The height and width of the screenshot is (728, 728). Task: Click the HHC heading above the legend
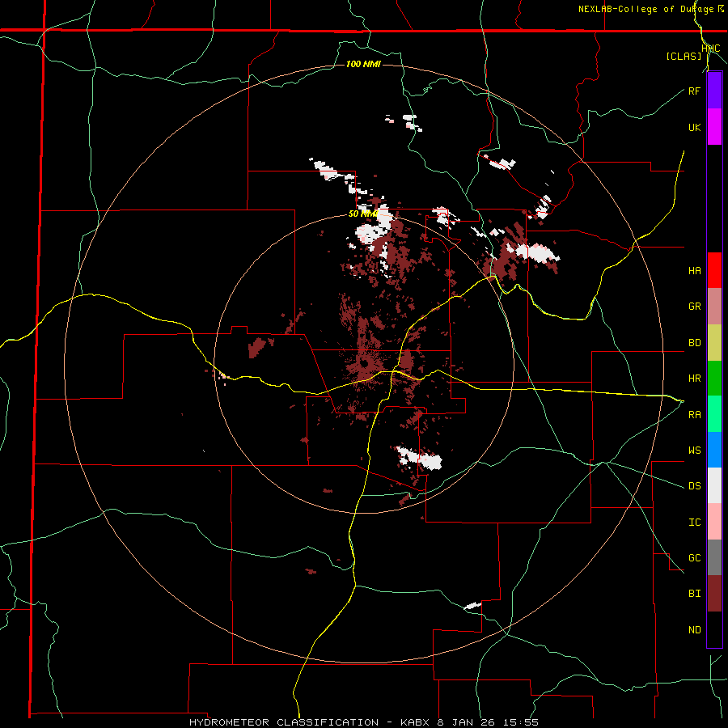point(710,49)
